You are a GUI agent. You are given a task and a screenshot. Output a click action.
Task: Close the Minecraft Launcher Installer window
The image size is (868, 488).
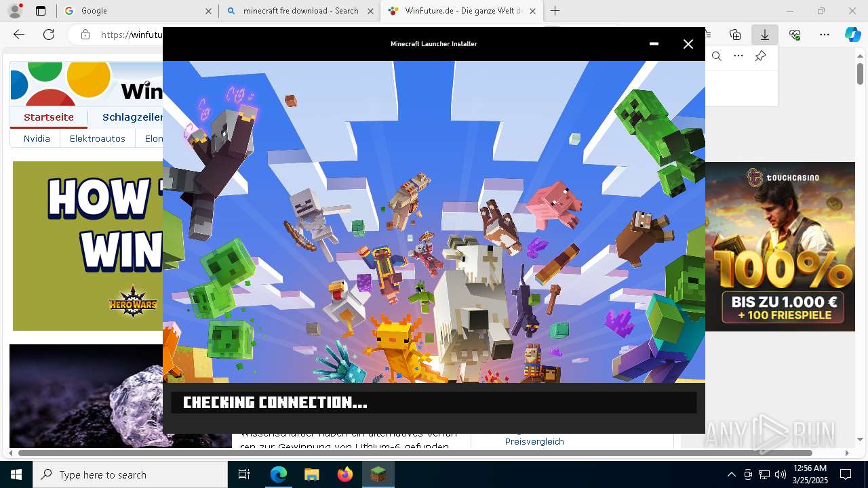click(688, 44)
